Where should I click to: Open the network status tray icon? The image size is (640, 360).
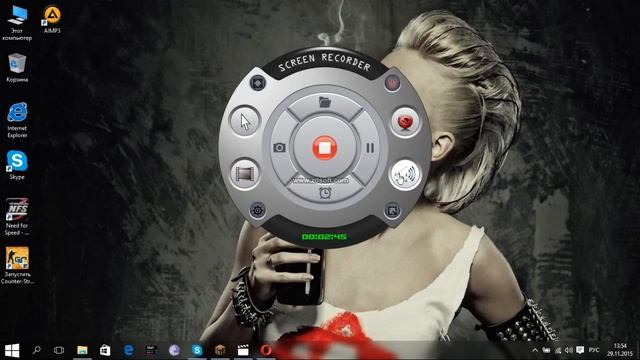coord(558,350)
